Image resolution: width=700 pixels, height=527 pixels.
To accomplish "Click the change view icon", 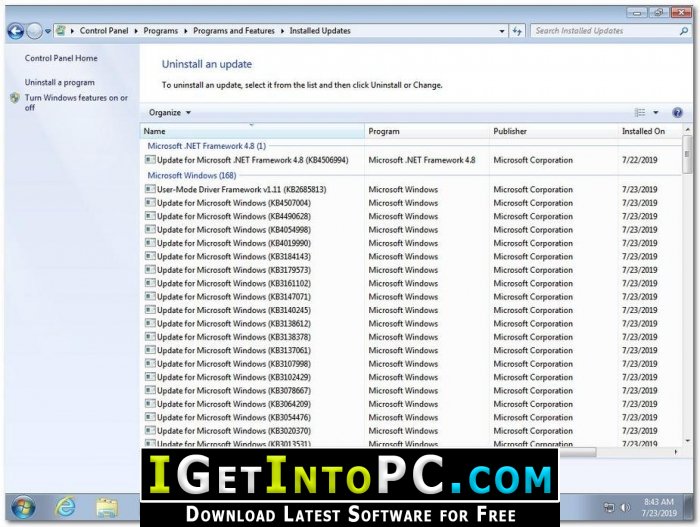I will point(640,113).
